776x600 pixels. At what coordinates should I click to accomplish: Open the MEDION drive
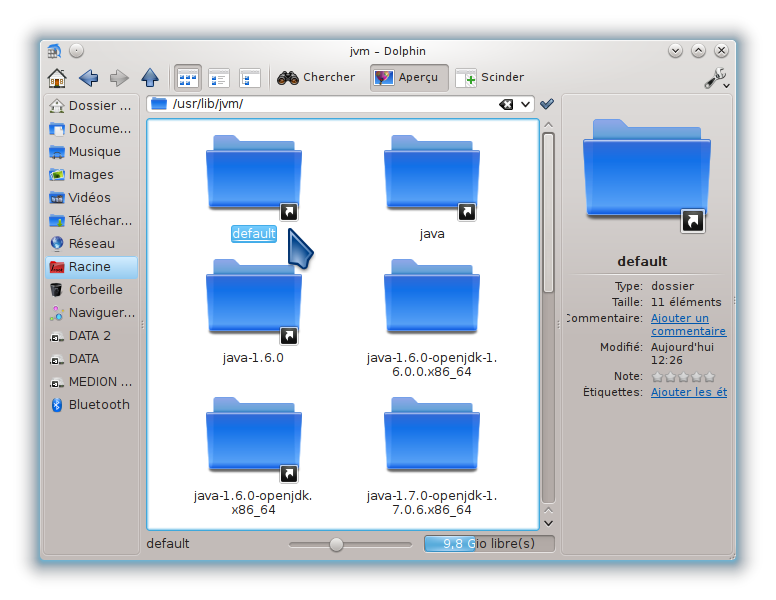[x=92, y=382]
